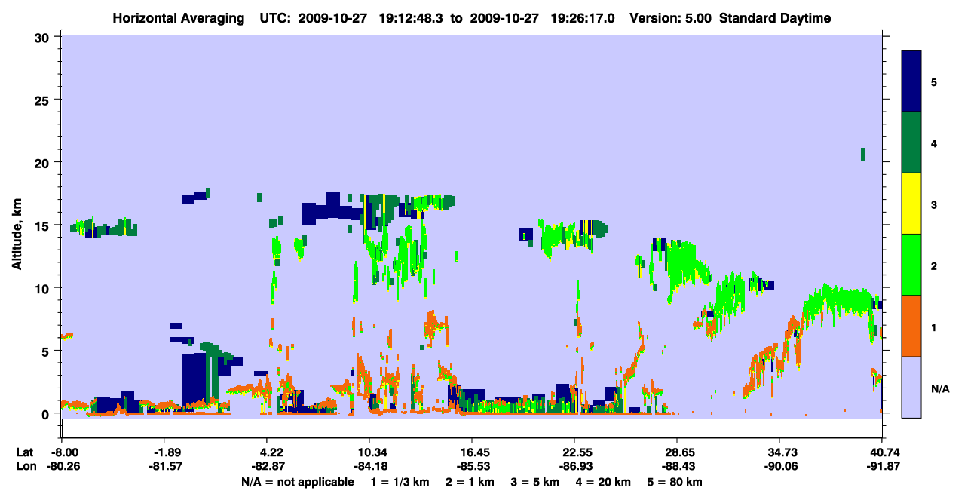Click the orange colorbar segment labeled 1
Viewport: 980px width, 503px height.
[911, 326]
